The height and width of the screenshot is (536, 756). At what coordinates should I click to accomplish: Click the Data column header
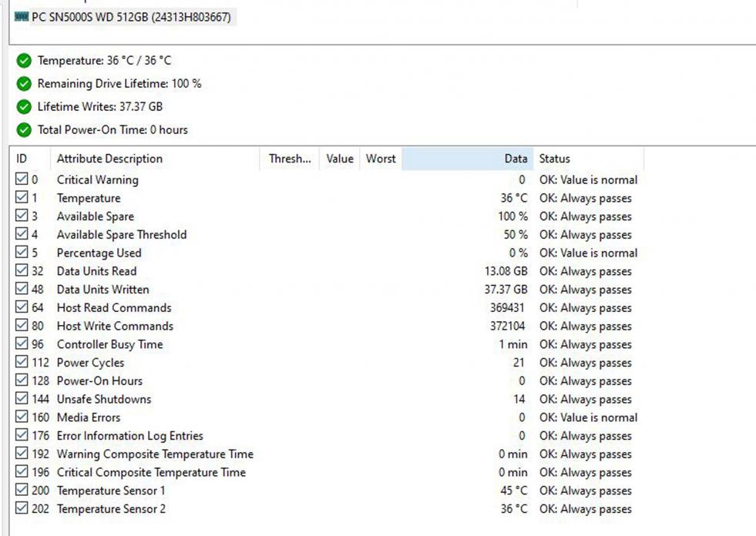[x=516, y=159]
